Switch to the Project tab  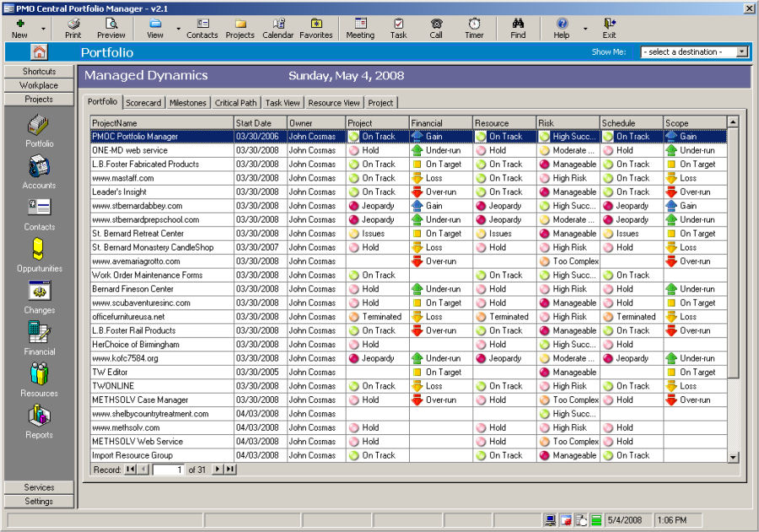pyautogui.click(x=380, y=103)
